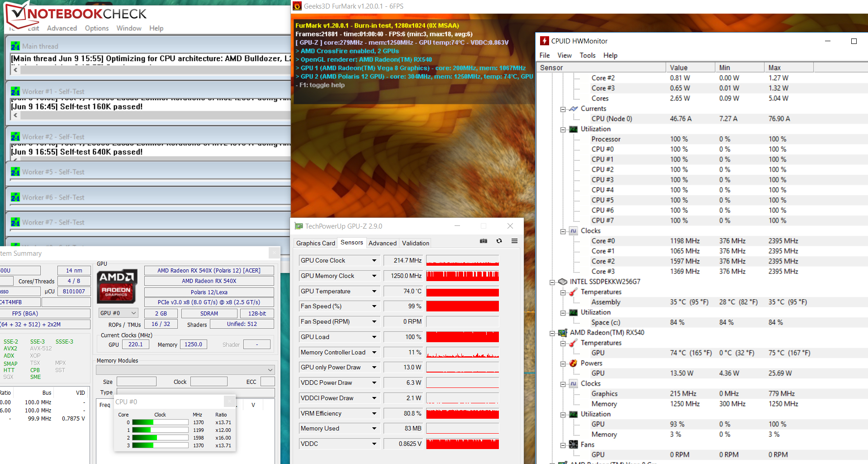Click the CPU Utilization category icon
Viewport: 868px width, 464px height.
[574, 129]
